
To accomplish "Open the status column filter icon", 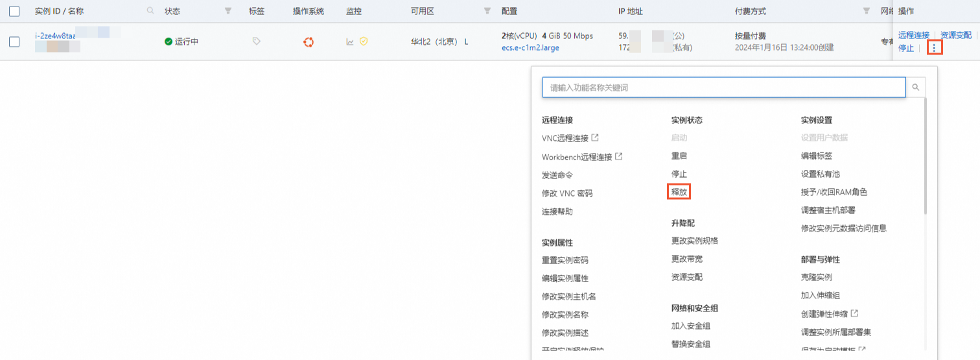I will click(x=227, y=11).
